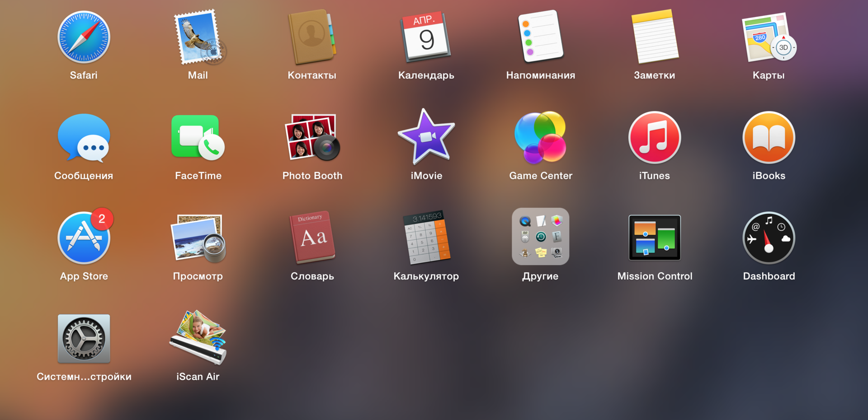
Task: Launch the Карты maps icon
Action: [769, 37]
